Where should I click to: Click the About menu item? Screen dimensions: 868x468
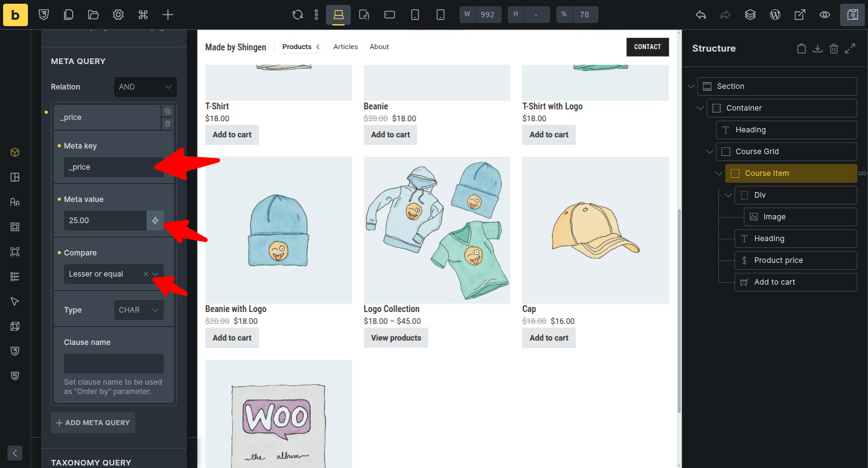pyautogui.click(x=379, y=47)
